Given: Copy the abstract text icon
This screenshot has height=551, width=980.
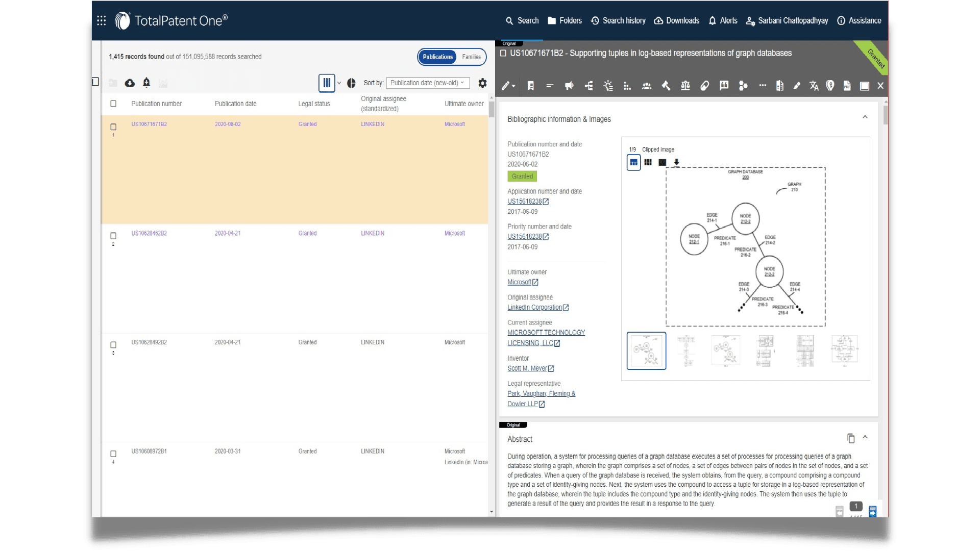Looking at the screenshot, I should point(851,438).
